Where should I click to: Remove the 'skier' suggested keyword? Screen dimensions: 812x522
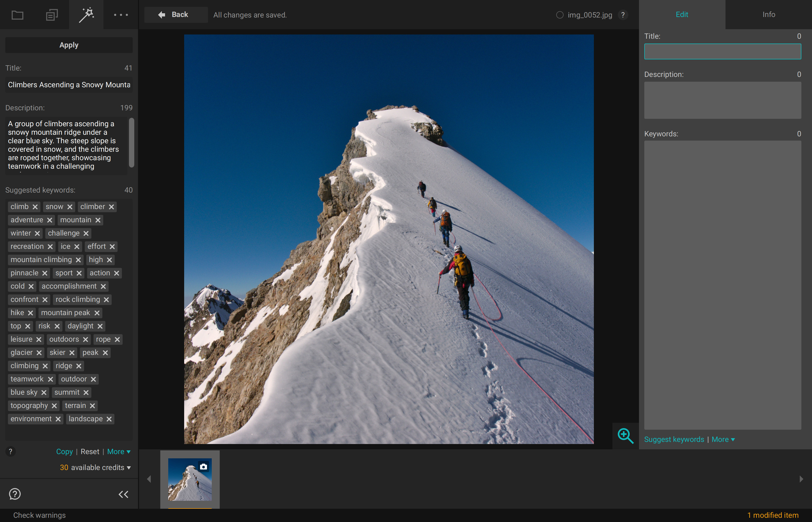point(72,353)
